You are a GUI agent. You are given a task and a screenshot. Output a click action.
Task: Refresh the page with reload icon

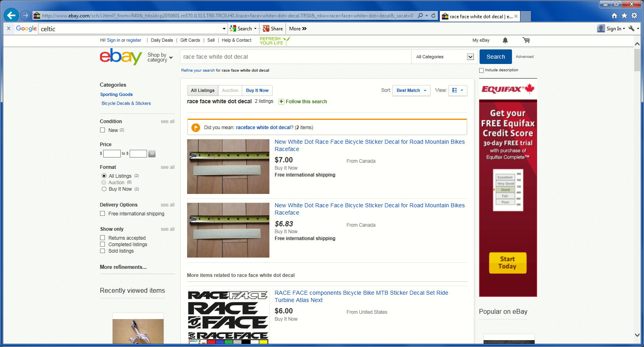433,16
